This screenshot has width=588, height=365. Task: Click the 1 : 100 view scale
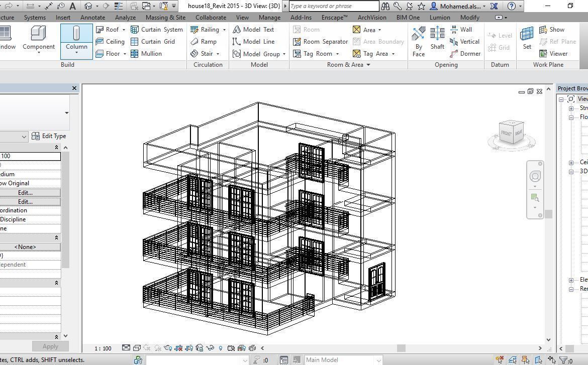coord(103,348)
